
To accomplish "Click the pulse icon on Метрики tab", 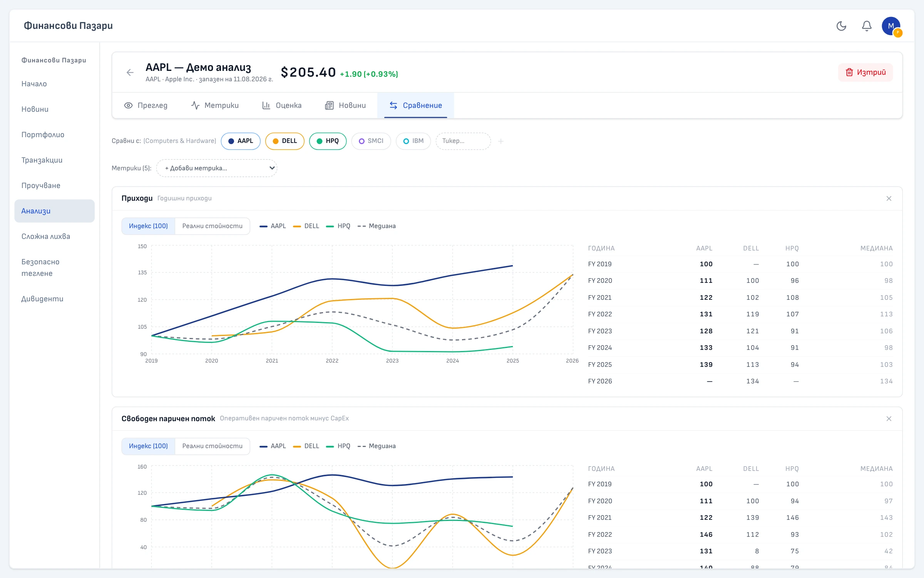I will [x=195, y=106].
